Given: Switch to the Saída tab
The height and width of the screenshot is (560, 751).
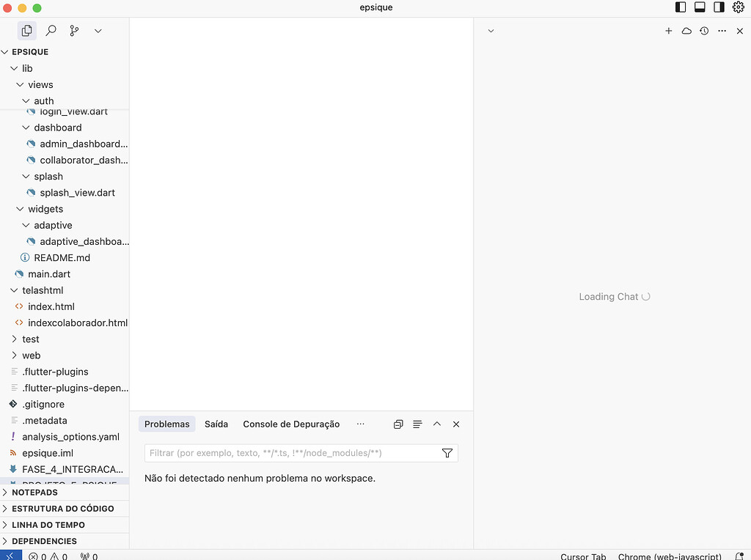Looking at the screenshot, I should 216,424.
